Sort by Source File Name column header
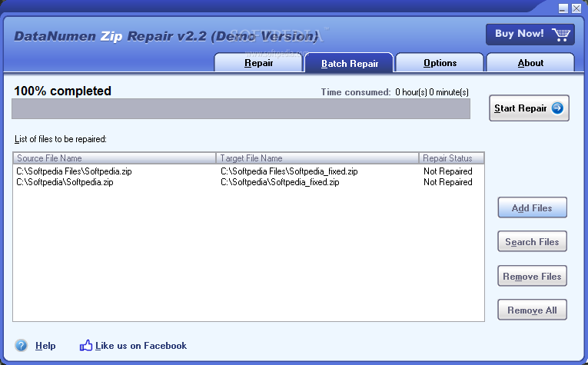Image resolution: width=588 pixels, height=365 pixels. 115,158
